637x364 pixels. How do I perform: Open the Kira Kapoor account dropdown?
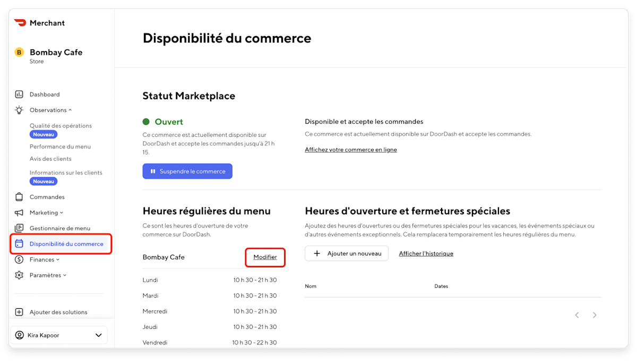[98, 335]
